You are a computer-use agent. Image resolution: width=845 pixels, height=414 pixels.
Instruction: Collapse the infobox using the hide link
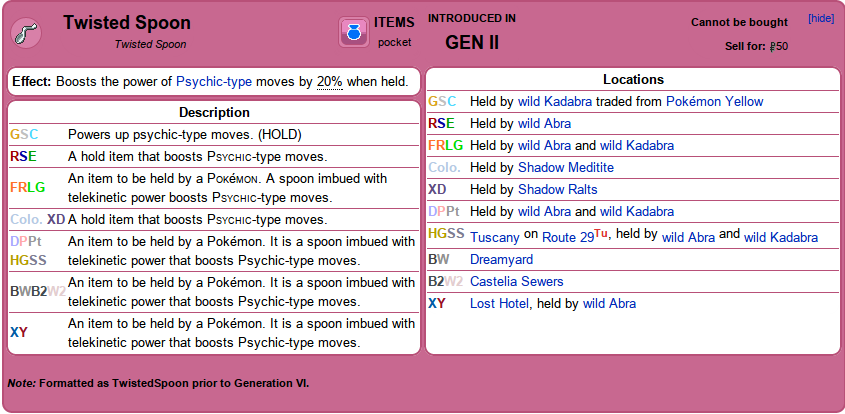(x=821, y=18)
